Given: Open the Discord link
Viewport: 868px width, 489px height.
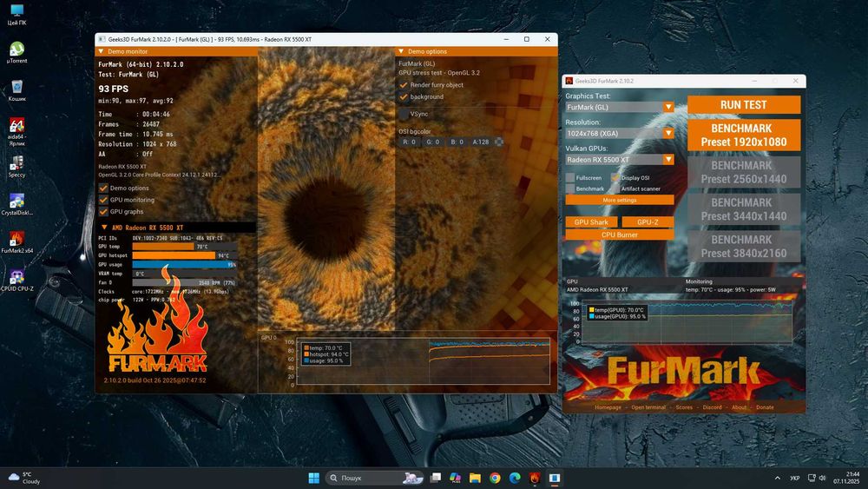Looking at the screenshot, I should [x=713, y=407].
